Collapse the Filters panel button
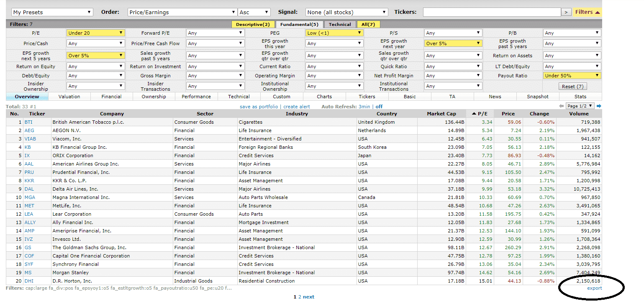Image resolution: width=644 pixels, height=306 pixels. click(588, 12)
